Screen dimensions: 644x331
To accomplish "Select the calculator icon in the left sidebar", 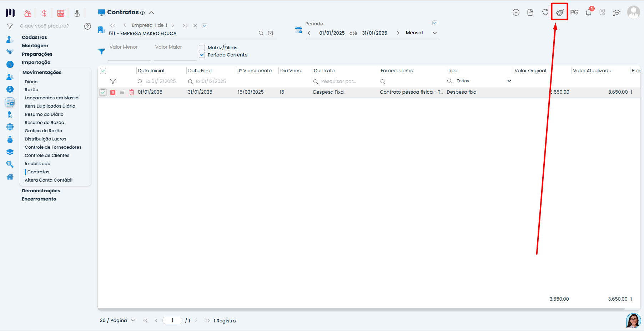I will point(10,102).
